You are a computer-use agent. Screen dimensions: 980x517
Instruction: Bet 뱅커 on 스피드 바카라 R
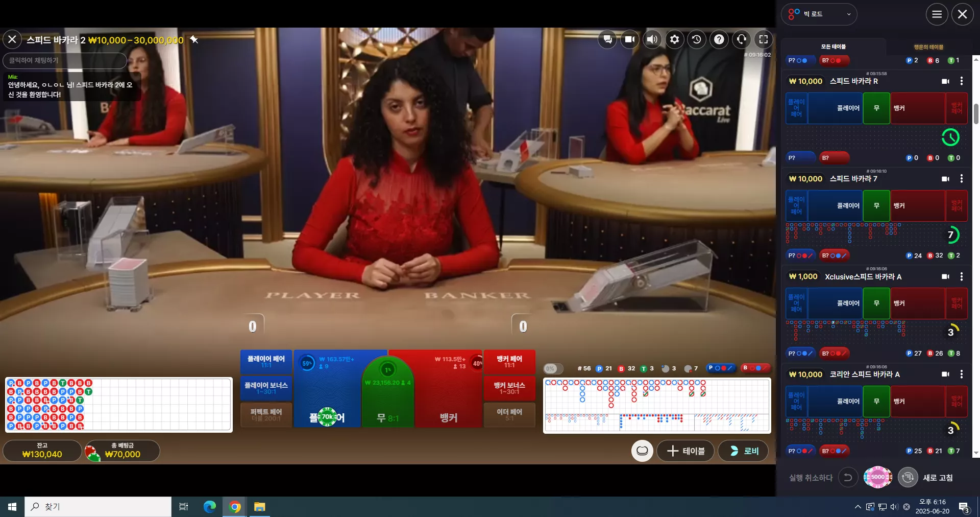click(918, 108)
